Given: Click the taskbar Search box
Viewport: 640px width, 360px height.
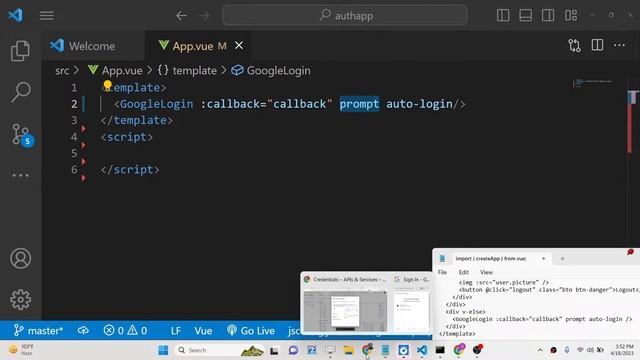Looking at the screenshot, I should (x=220, y=350).
